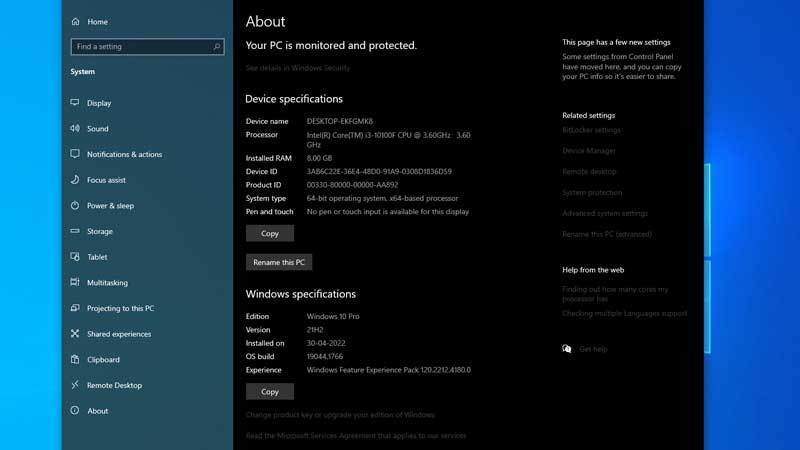Image resolution: width=800 pixels, height=450 pixels.
Task: Click the Focus assist moon icon
Action: [x=75, y=180]
